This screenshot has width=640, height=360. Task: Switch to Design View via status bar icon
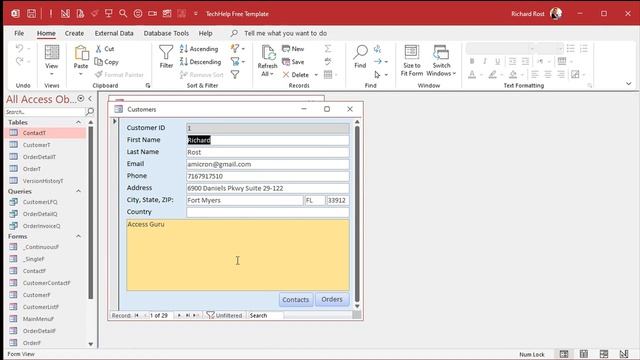point(624,354)
